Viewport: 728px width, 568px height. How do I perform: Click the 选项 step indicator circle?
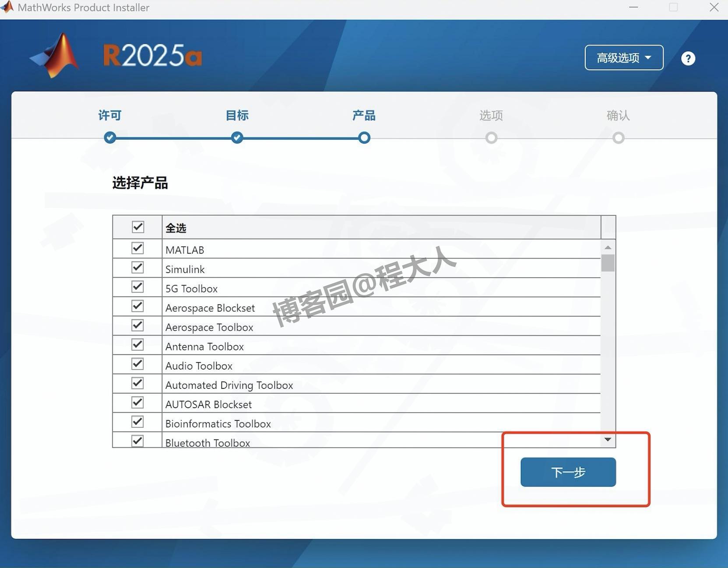(491, 138)
